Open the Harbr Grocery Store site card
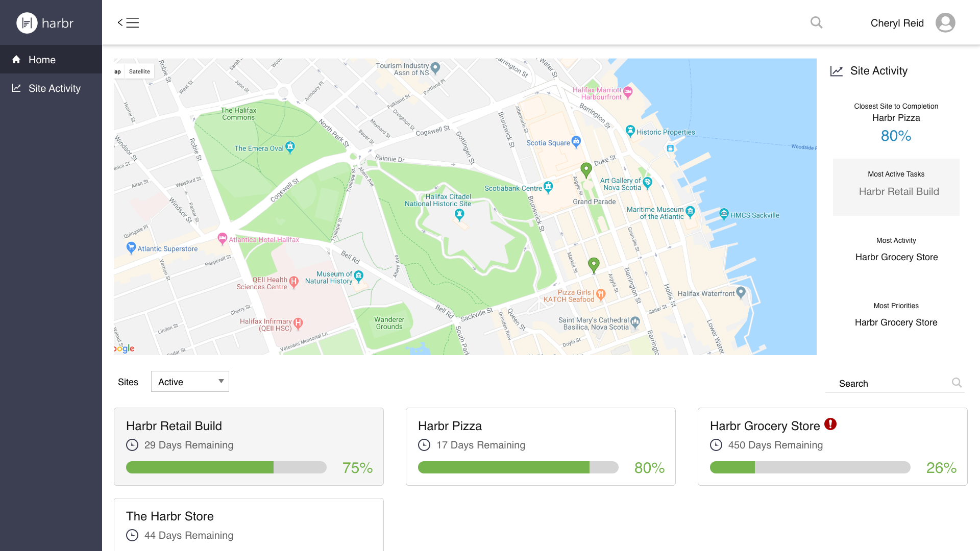Screen dimensions: 980x551 pyautogui.click(x=832, y=446)
